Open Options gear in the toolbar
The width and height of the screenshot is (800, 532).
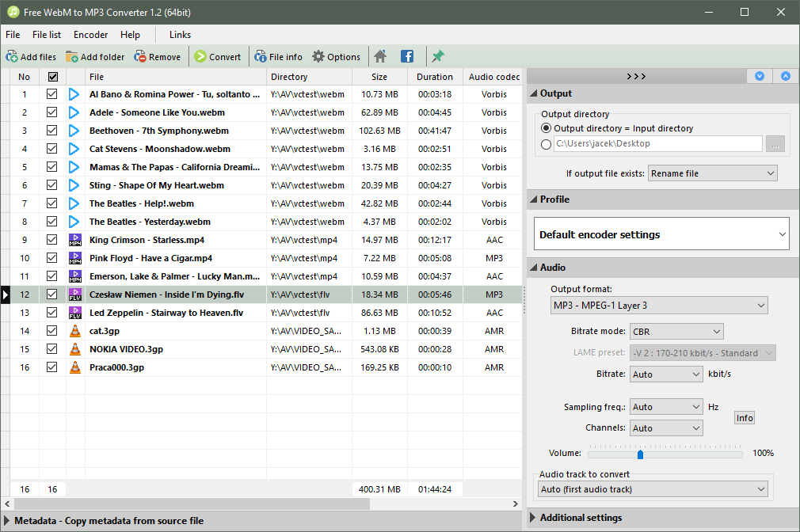[x=318, y=57]
